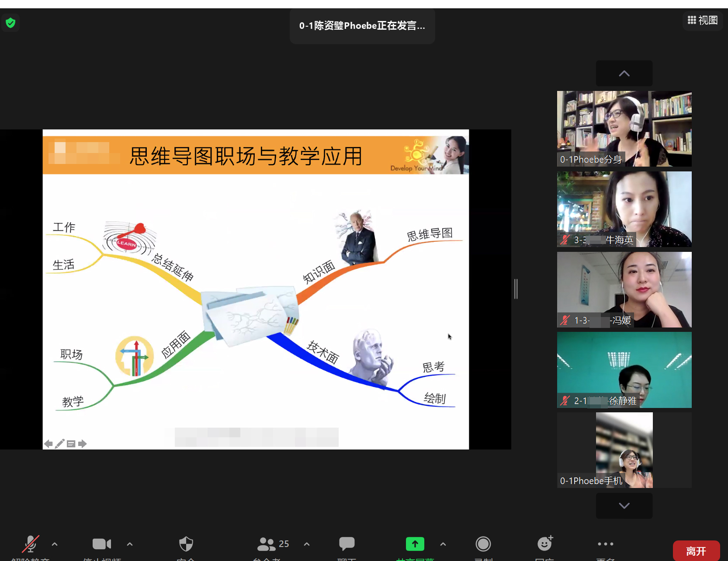Open share screen options caret
The height and width of the screenshot is (561, 728).
443,544
